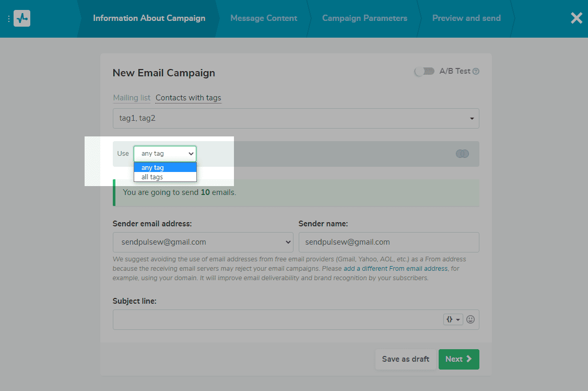Go to the Message Content step

tap(264, 18)
